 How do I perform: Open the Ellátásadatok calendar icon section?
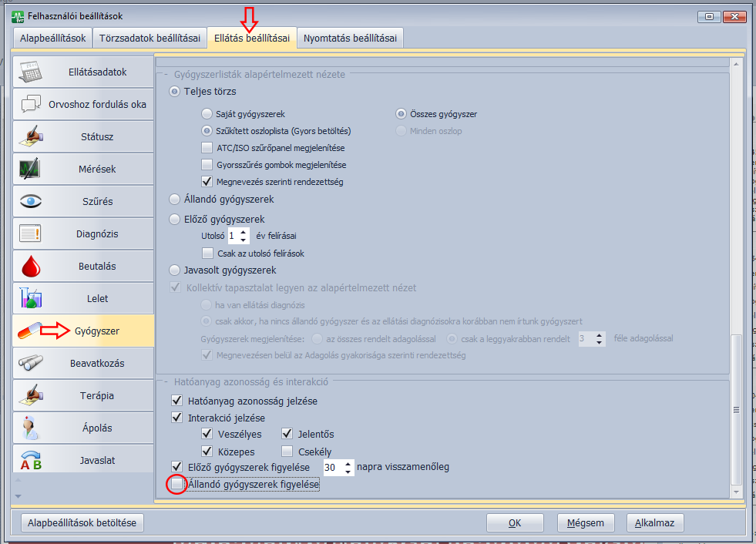tap(31, 72)
